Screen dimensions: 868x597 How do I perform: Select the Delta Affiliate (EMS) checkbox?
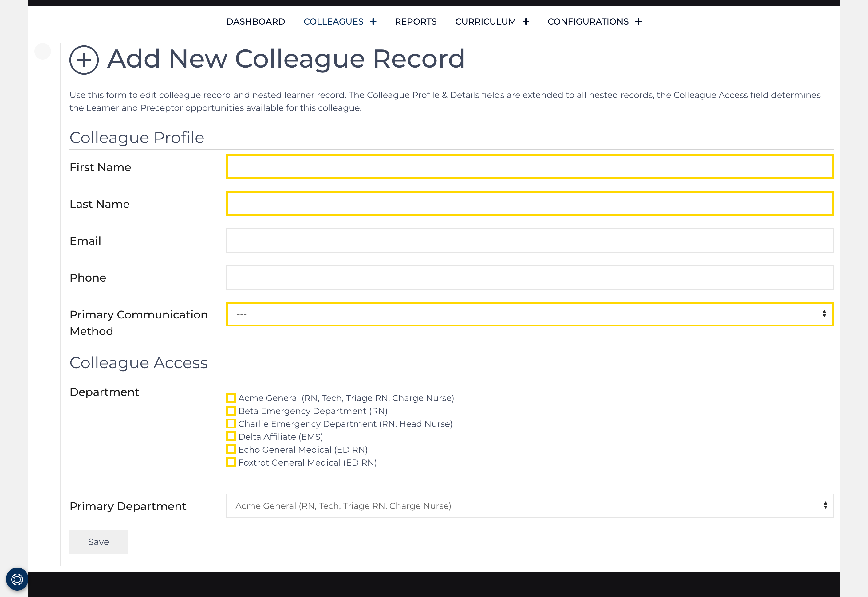coord(231,436)
